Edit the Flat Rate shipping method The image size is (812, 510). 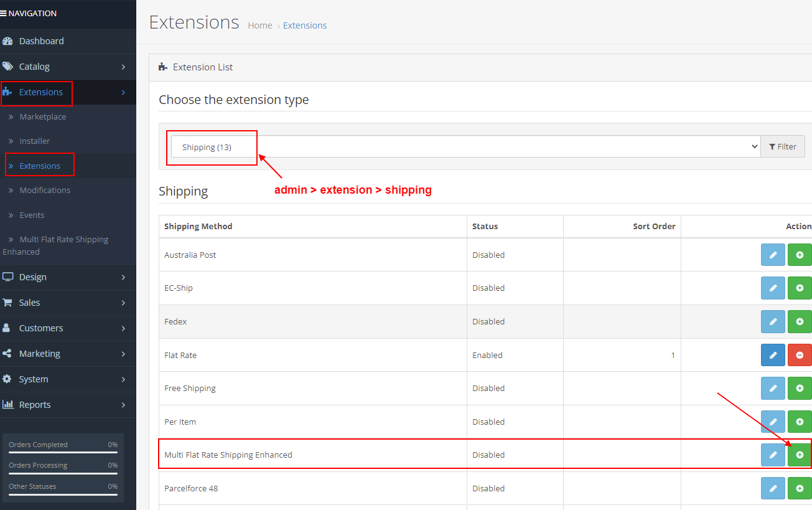pos(773,355)
